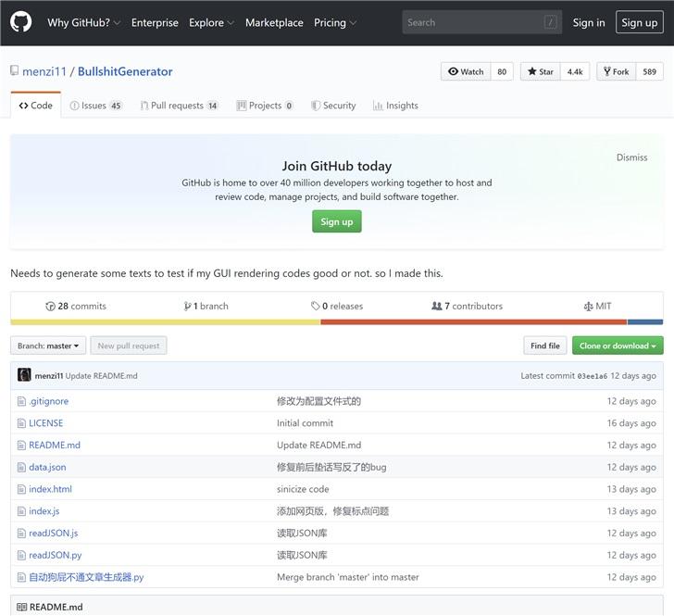Click the header Sign up button
Viewport: 674px width, 616px height.
tap(639, 22)
